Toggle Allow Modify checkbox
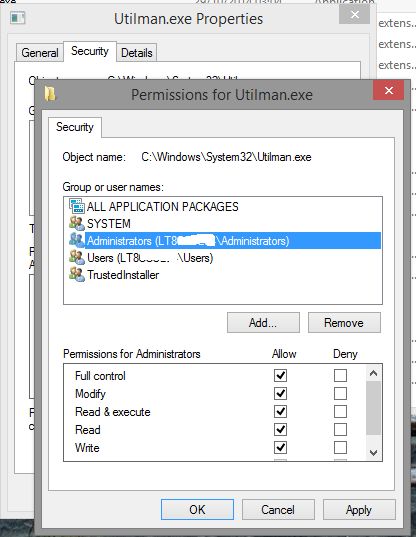 [x=280, y=394]
